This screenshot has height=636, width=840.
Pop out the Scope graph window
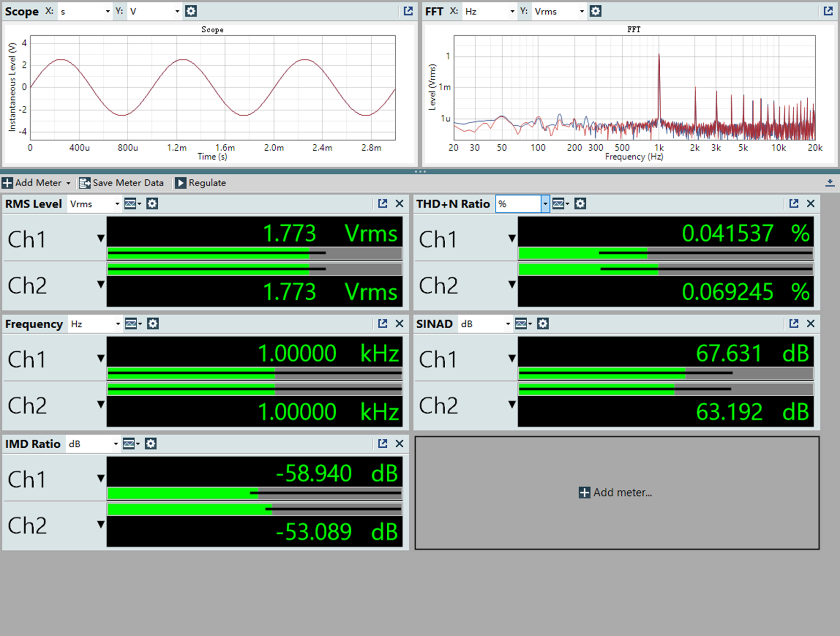click(408, 11)
